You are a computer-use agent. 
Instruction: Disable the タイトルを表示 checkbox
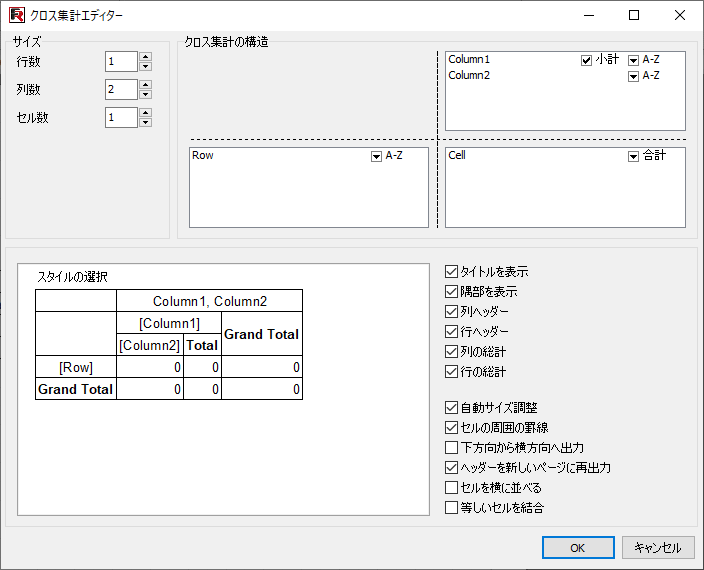coord(452,272)
